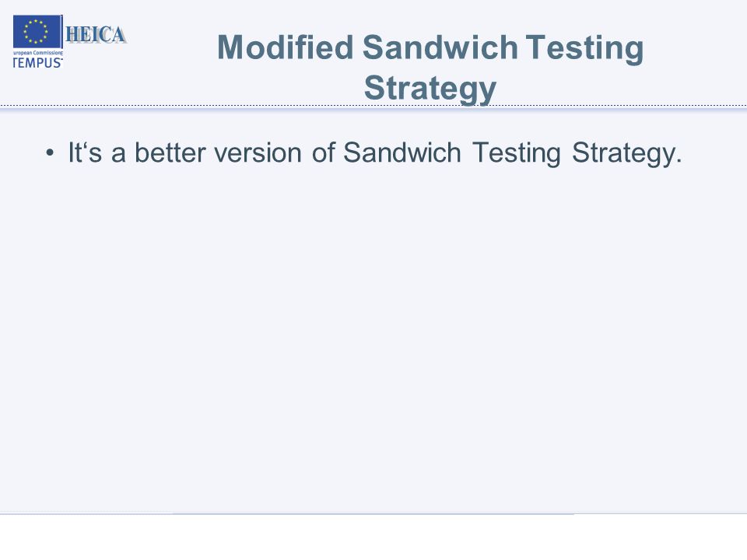Click the word "It's" in the bullet

click(85, 152)
